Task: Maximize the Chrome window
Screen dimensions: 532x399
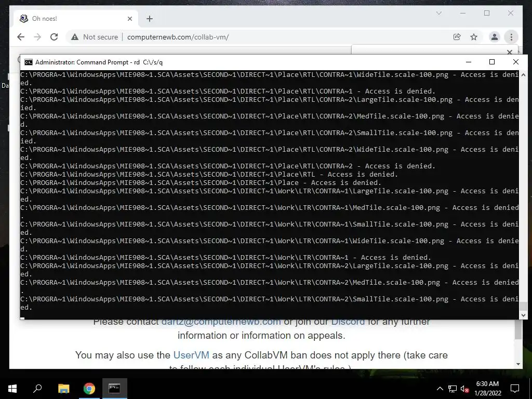Action: pyautogui.click(x=487, y=13)
